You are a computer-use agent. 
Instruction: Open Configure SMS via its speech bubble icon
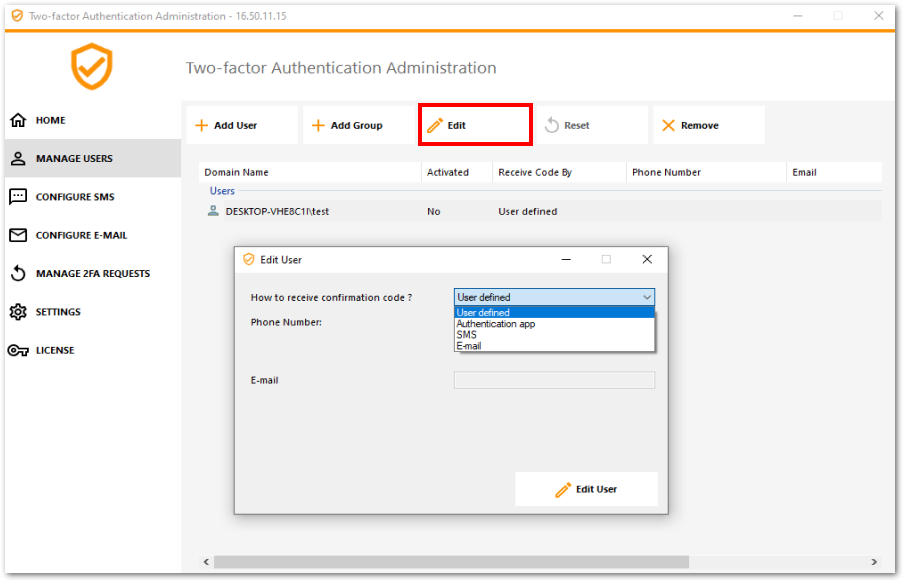[19, 197]
